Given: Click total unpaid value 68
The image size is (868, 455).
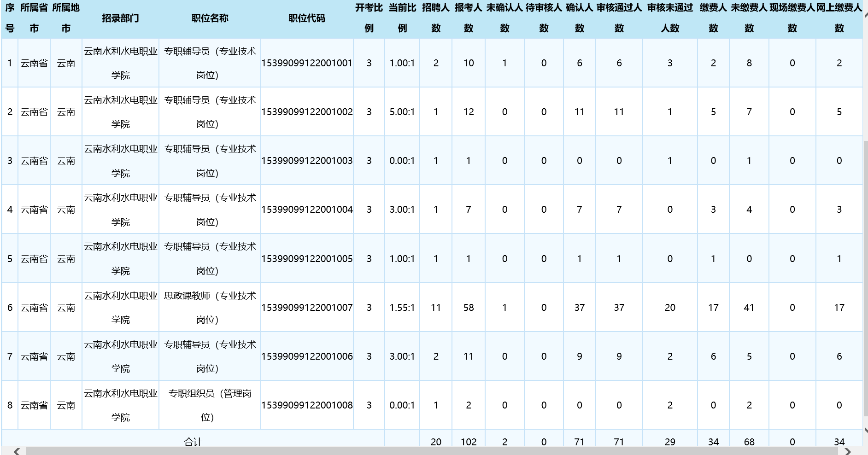Looking at the screenshot, I should click(749, 442).
